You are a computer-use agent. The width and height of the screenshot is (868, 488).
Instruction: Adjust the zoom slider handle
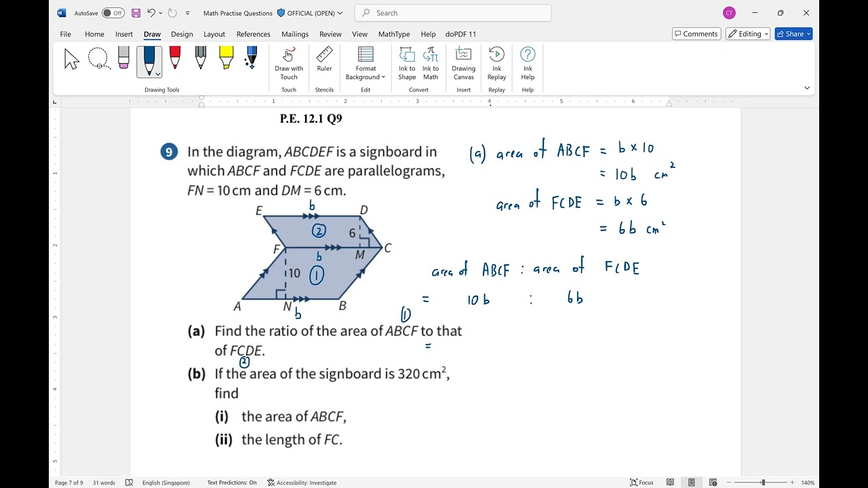click(763, 483)
